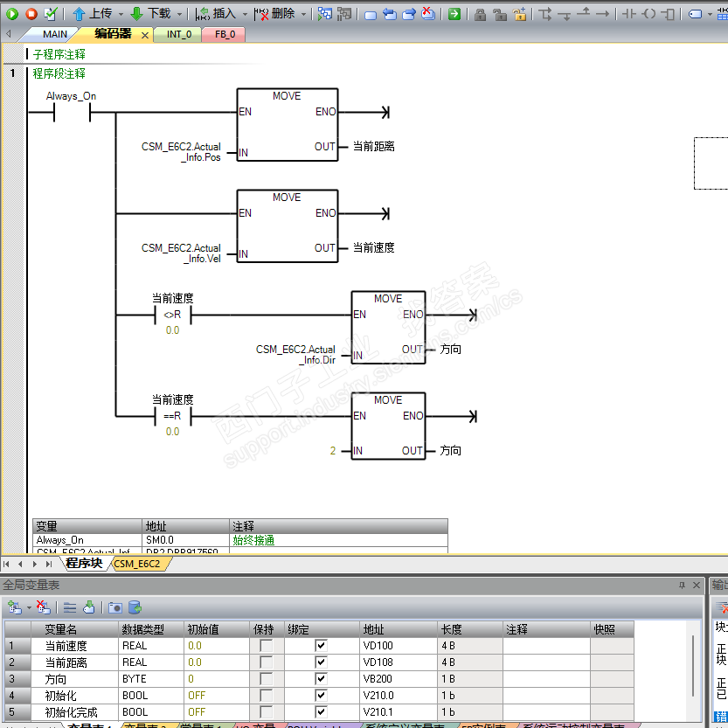Click the red Stop PLC icon
The width and height of the screenshot is (728, 728).
click(x=31, y=14)
